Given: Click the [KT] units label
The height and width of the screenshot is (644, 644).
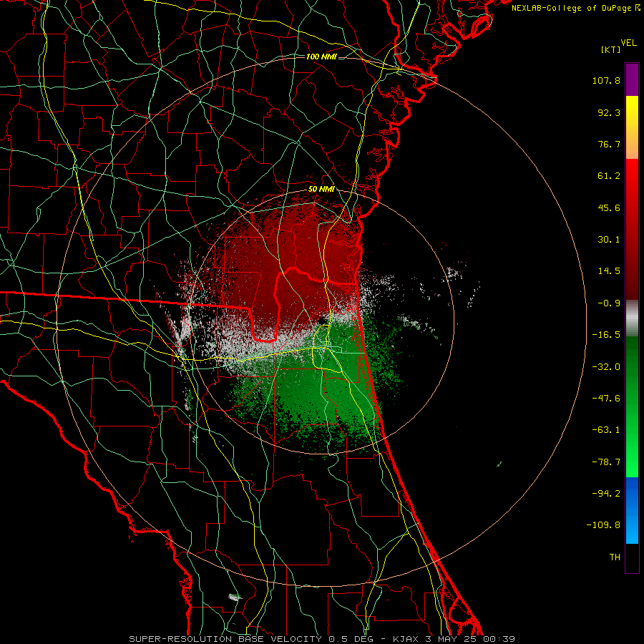Looking at the screenshot, I should tap(610, 49).
